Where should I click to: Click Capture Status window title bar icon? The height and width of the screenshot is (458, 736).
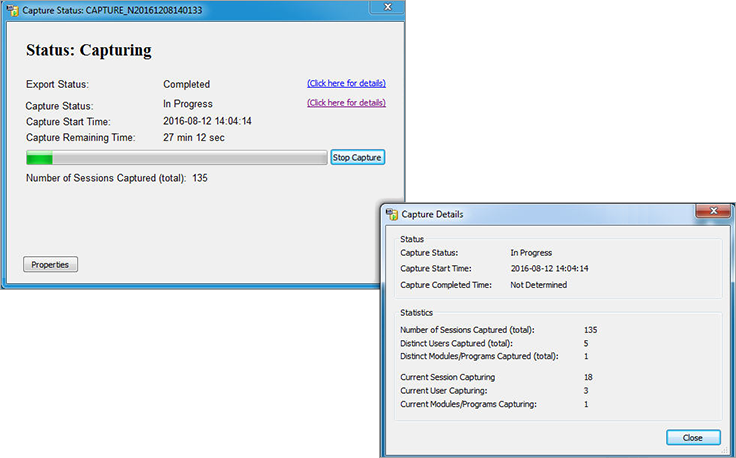click(13, 10)
